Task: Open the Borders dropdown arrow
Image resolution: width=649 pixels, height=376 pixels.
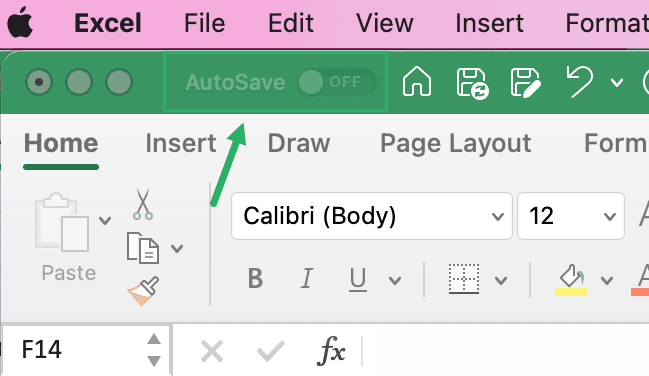Action: click(x=500, y=280)
